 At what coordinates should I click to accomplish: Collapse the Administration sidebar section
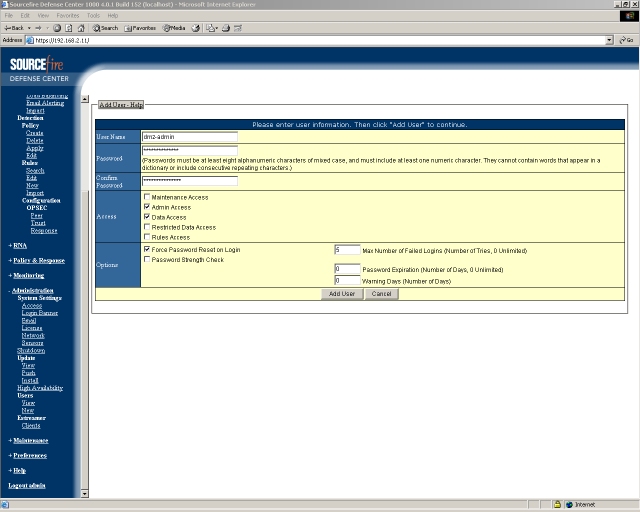(x=31, y=290)
